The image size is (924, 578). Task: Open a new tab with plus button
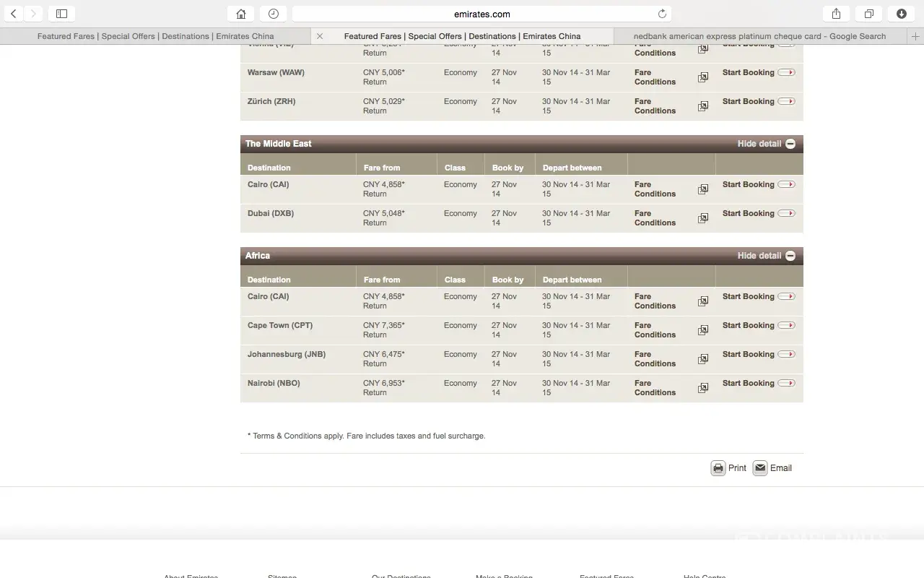pyautogui.click(x=915, y=36)
